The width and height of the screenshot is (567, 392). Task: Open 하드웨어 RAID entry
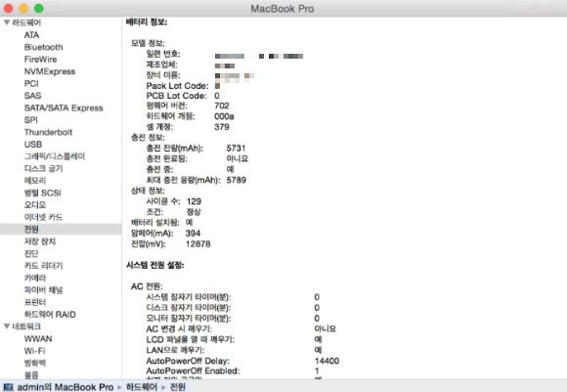point(50,314)
